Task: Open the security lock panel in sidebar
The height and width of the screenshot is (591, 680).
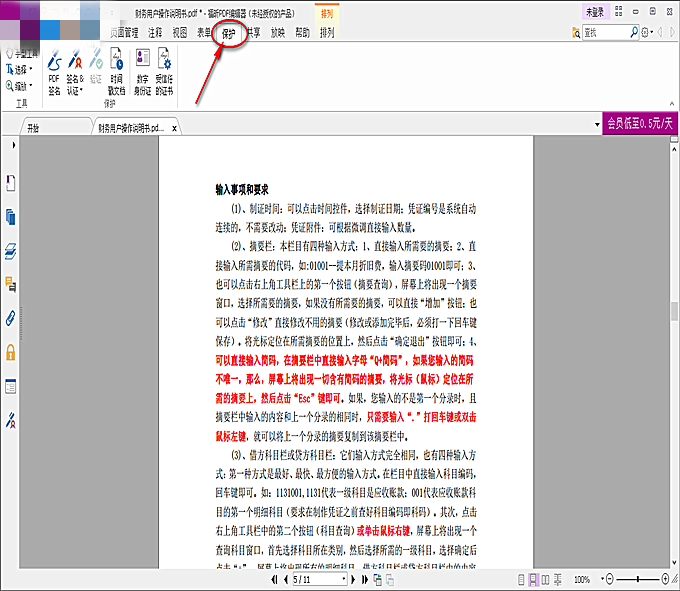Action: (x=11, y=352)
